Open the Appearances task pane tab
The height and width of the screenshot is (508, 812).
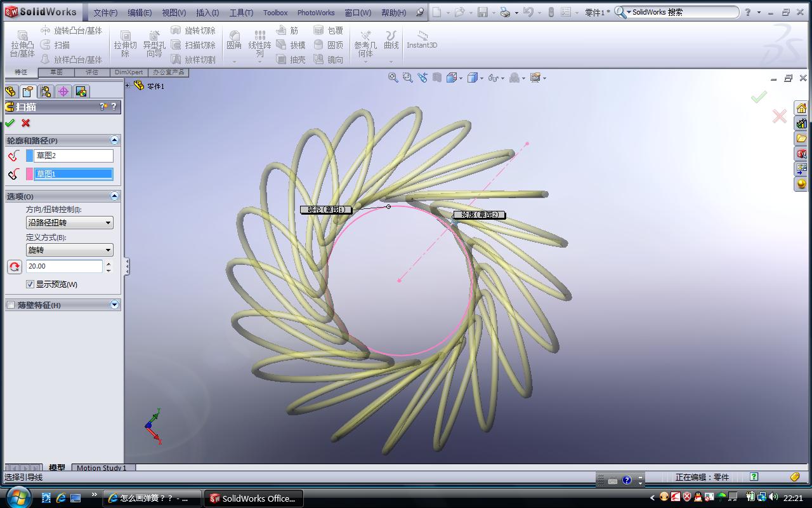tap(802, 184)
